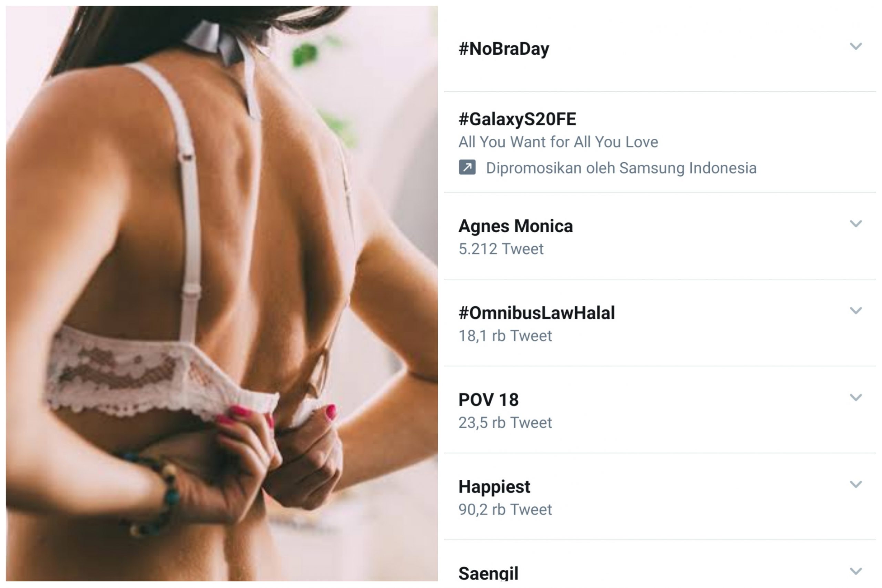882x588 pixels.
Task: Open the chevron menu beside Agnes Monica
Action: coord(855,224)
